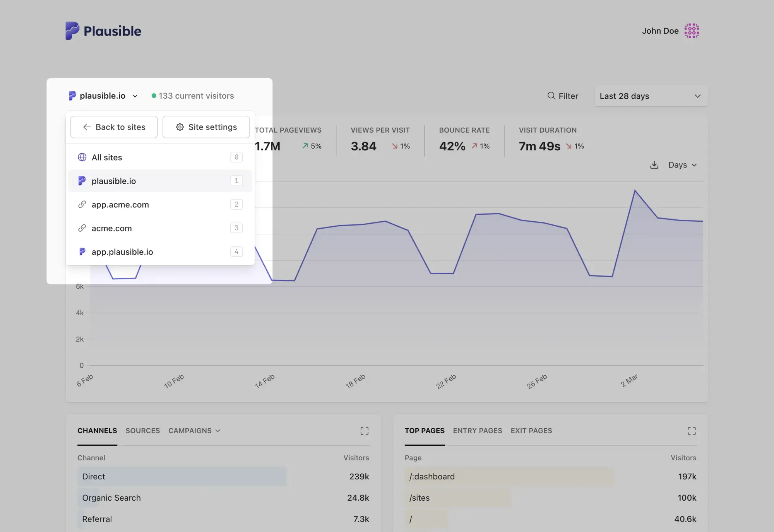Expand the Channels panel to fullscreen view
Image resolution: width=774 pixels, height=532 pixels.
tap(364, 431)
